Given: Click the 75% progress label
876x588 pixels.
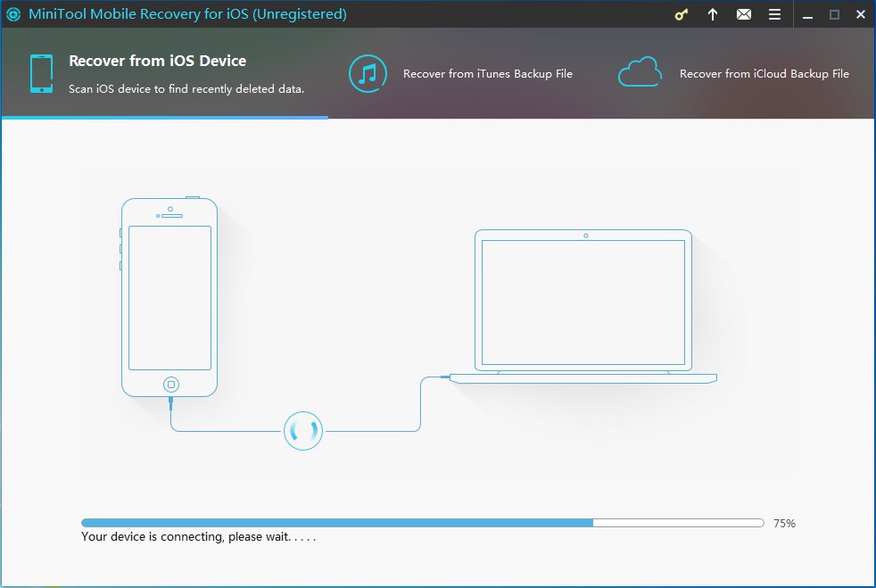Looking at the screenshot, I should [x=784, y=524].
